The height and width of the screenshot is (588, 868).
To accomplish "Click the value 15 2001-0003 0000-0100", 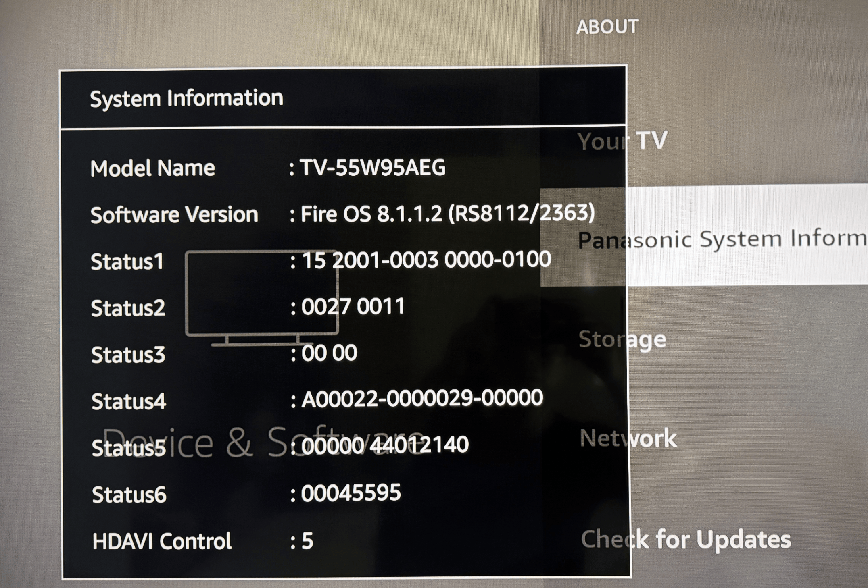I will [x=426, y=259].
